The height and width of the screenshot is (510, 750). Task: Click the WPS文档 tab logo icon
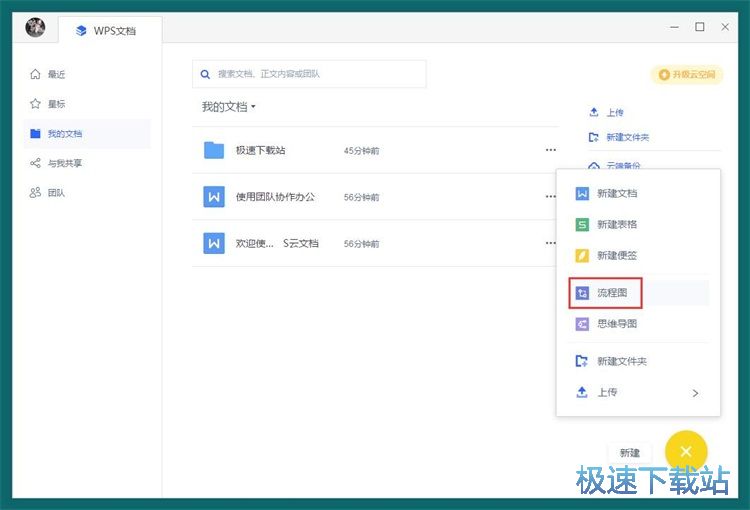[81, 31]
